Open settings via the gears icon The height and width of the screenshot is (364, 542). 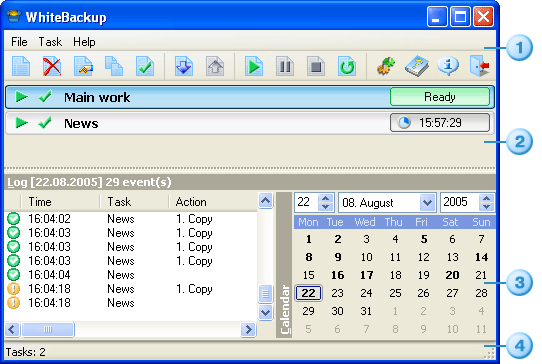pos(386,66)
